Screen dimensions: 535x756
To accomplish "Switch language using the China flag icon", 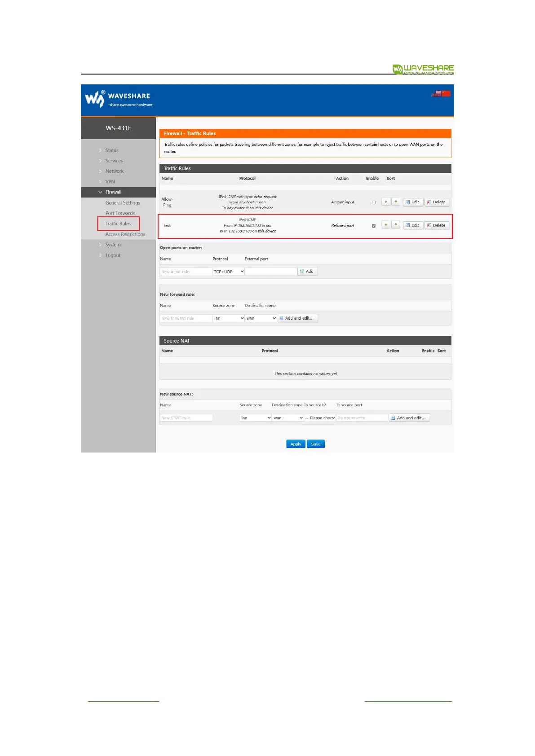I will tap(446, 94).
